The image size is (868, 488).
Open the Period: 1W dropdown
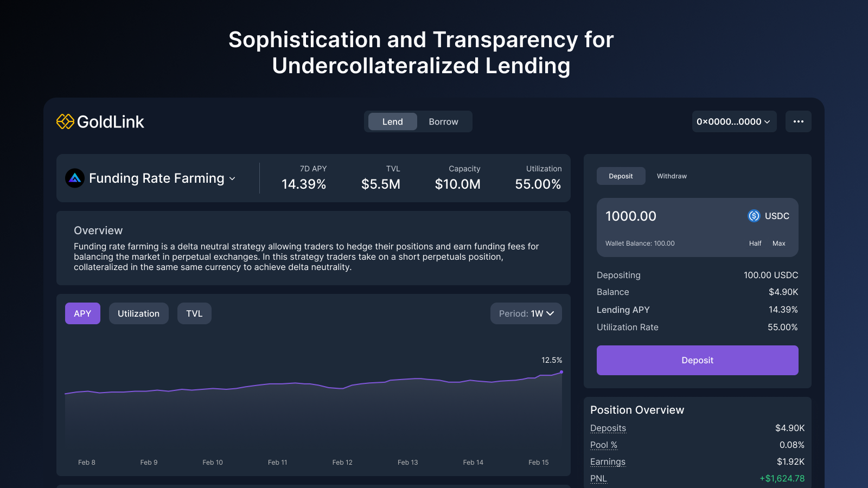(525, 313)
